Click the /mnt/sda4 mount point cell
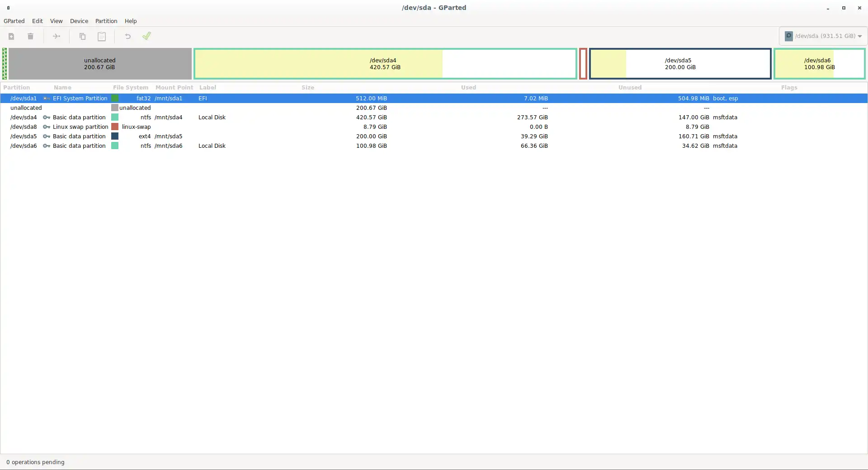This screenshot has width=868, height=470. pos(168,117)
